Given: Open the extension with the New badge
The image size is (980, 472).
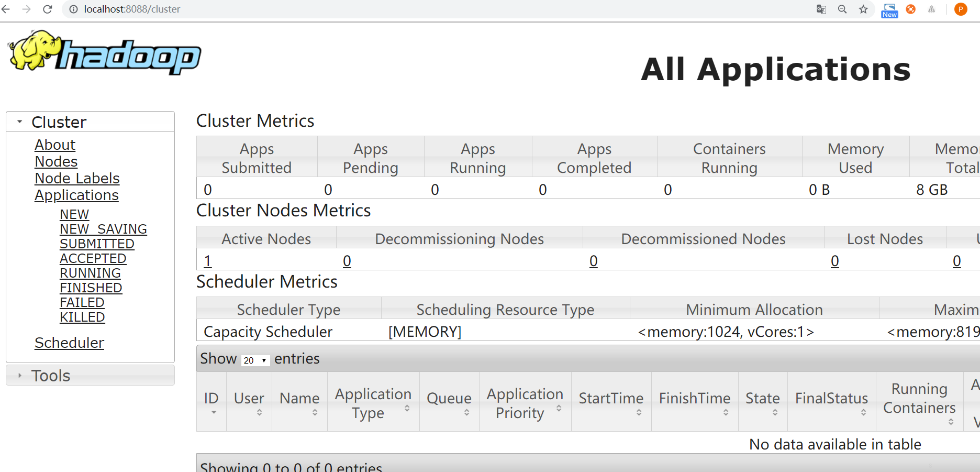Looking at the screenshot, I should [x=889, y=10].
